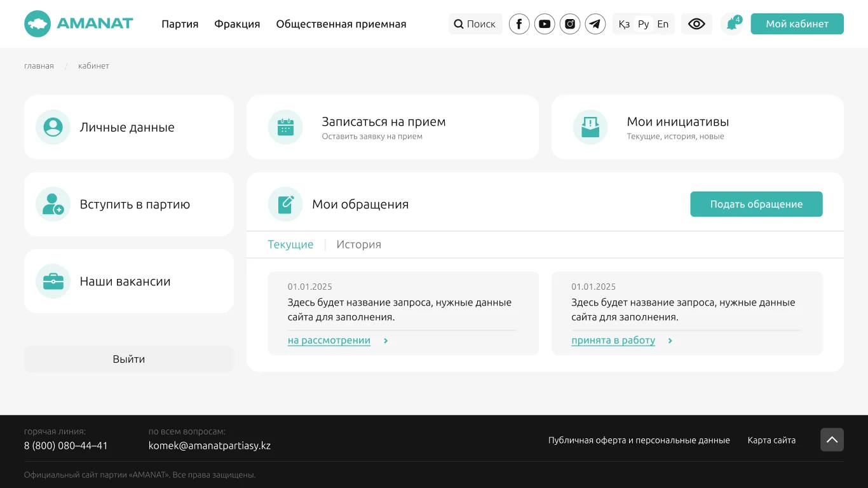
Task: Open the Партия menu
Action: point(180,24)
